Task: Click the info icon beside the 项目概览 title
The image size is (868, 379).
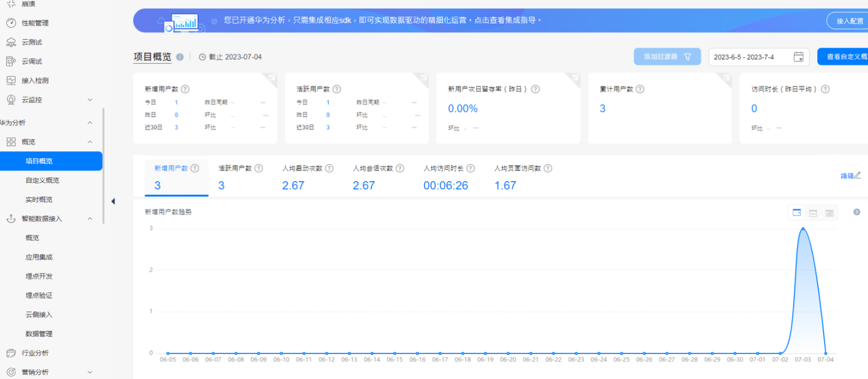Action: [x=180, y=57]
